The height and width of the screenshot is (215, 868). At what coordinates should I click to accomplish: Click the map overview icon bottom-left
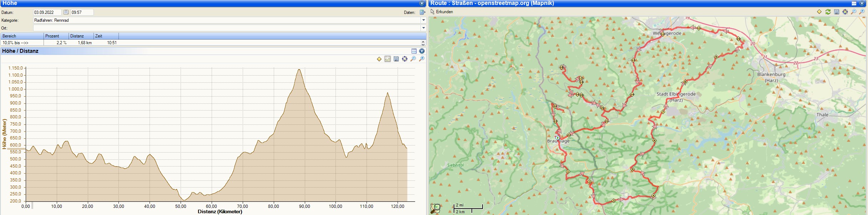(435, 208)
